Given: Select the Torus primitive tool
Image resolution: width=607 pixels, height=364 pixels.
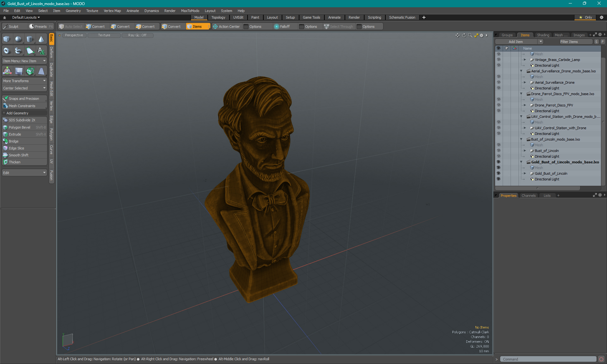Looking at the screenshot, I should 7,51.
